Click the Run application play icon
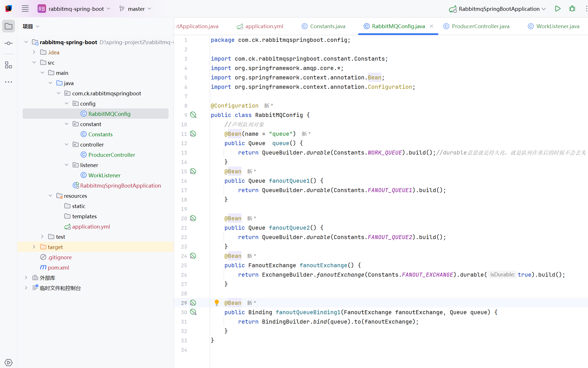 (558, 9)
